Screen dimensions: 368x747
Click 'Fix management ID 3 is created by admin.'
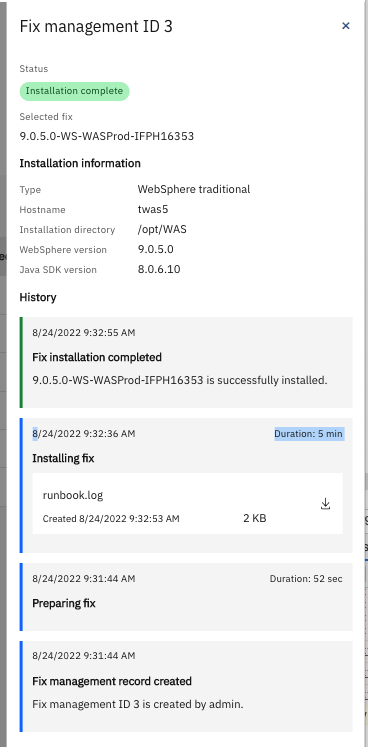pos(138,704)
